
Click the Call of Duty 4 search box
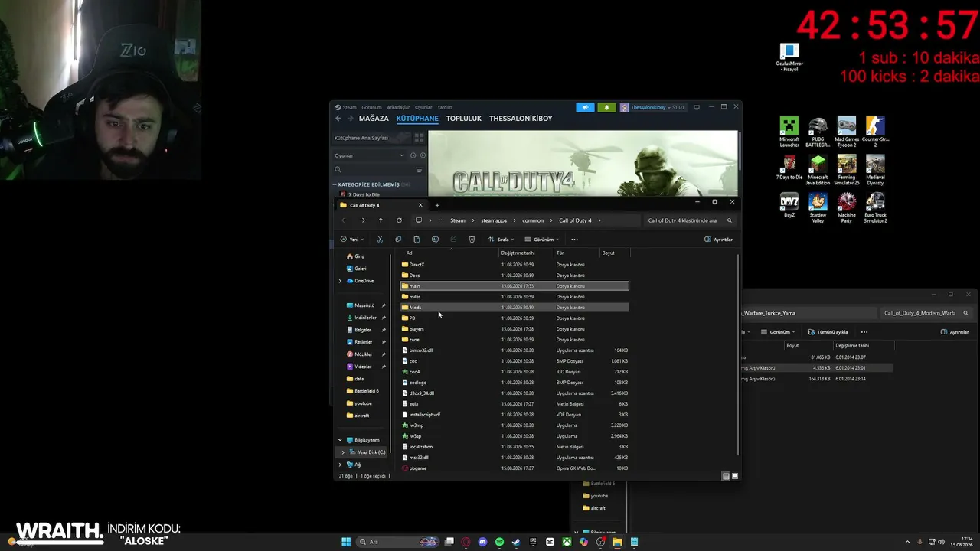pos(689,220)
